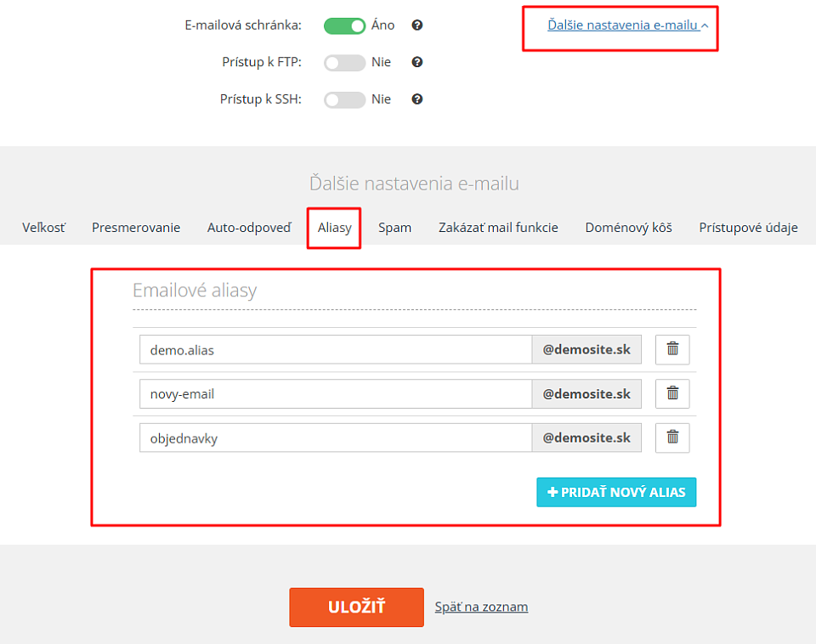816x644 pixels.
Task: Focus the objednavky input field
Action: pos(336,438)
